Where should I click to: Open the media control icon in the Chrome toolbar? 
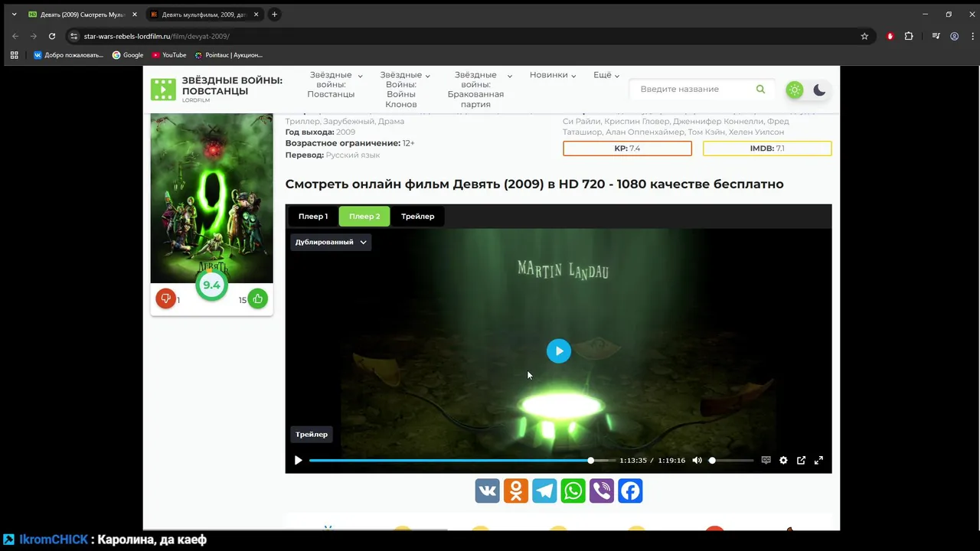936,36
